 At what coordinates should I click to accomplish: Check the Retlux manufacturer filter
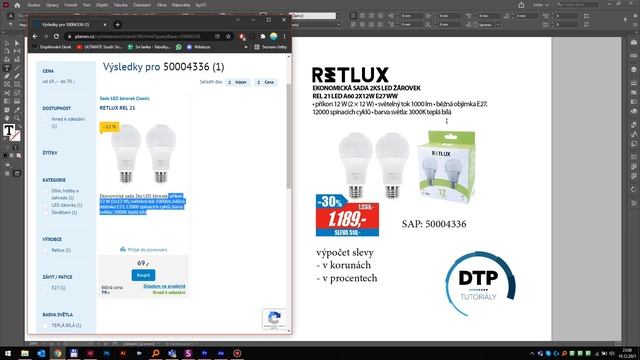(x=46, y=250)
